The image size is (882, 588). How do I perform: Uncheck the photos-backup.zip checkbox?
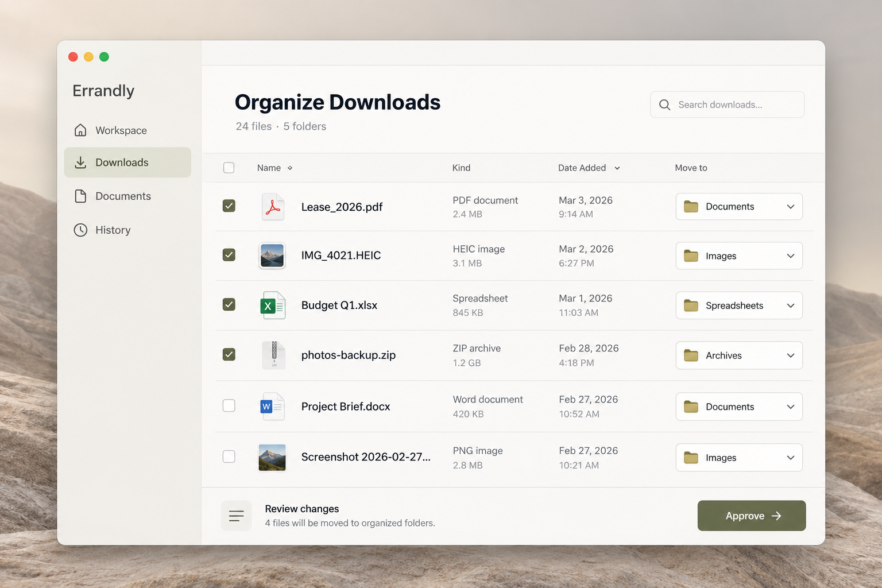(229, 354)
